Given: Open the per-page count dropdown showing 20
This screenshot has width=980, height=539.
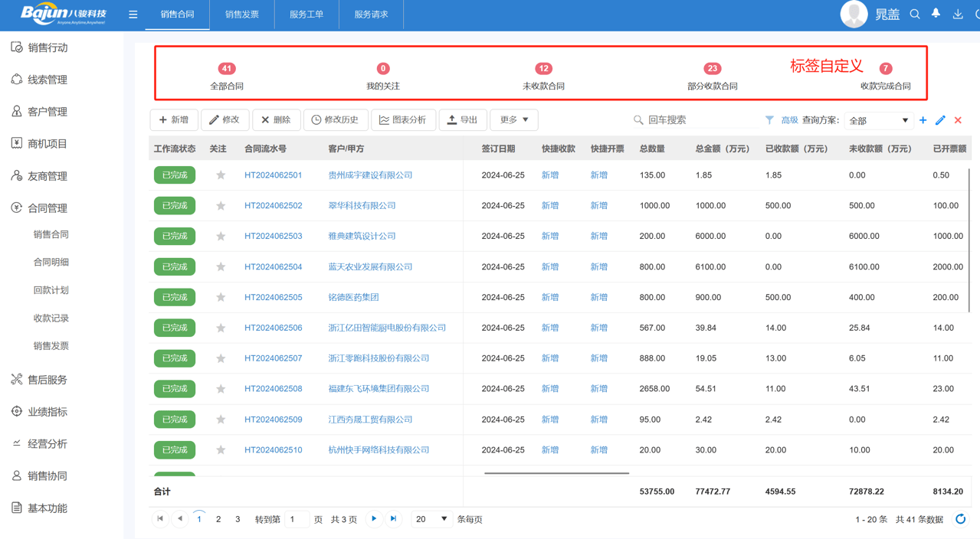Looking at the screenshot, I should point(431,518).
